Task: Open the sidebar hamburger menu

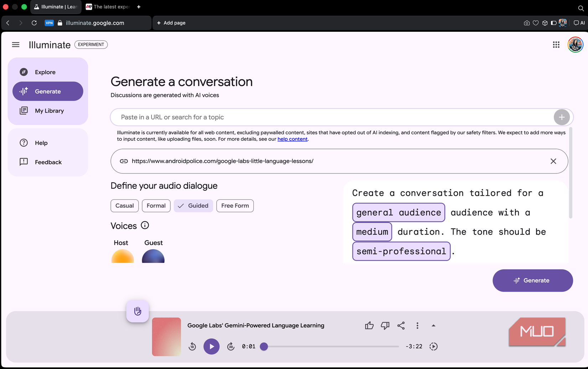Action: point(16,45)
